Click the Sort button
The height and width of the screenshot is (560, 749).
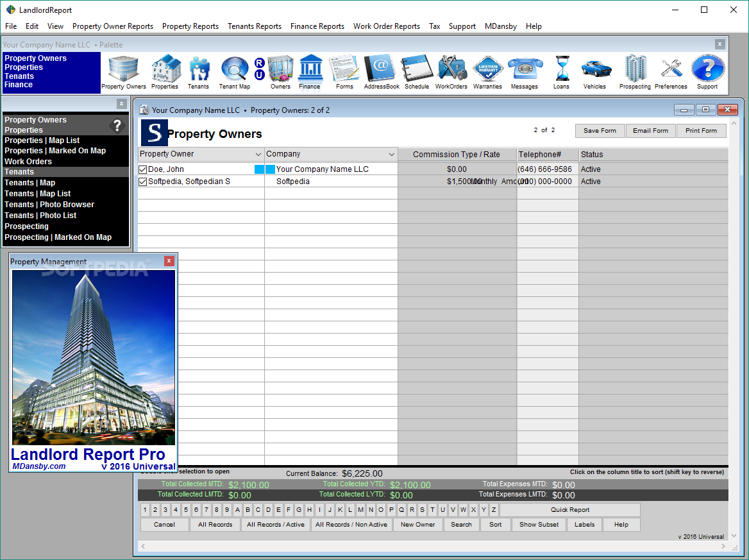click(x=495, y=525)
